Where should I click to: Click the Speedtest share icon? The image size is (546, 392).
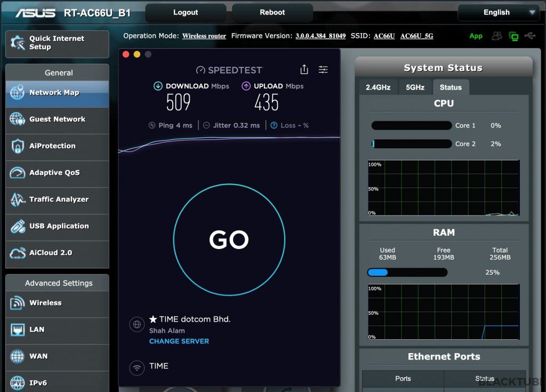click(x=304, y=69)
